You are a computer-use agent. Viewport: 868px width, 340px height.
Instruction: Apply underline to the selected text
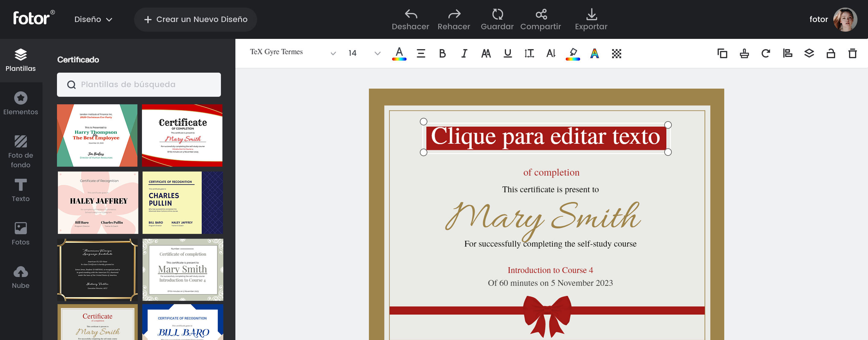508,53
